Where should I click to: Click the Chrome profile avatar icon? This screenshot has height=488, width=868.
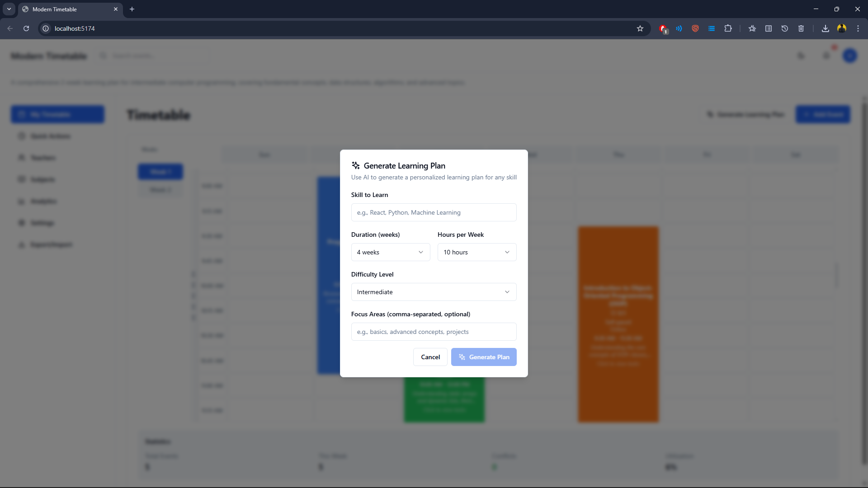[x=842, y=28]
